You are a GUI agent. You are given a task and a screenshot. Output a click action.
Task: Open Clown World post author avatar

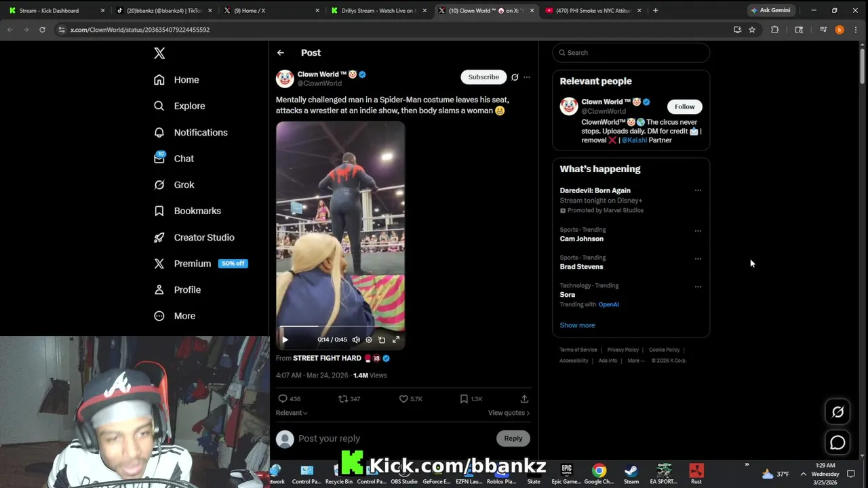click(285, 79)
